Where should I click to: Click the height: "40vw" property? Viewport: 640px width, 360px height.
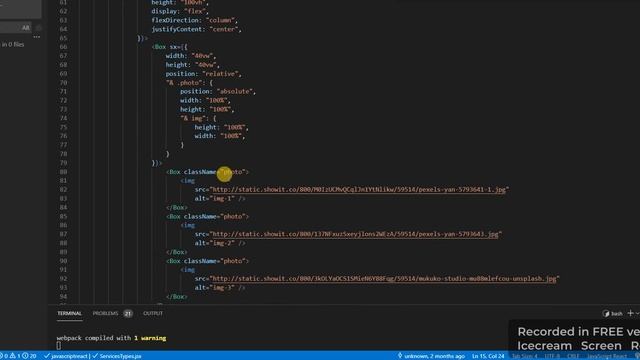tap(192, 64)
